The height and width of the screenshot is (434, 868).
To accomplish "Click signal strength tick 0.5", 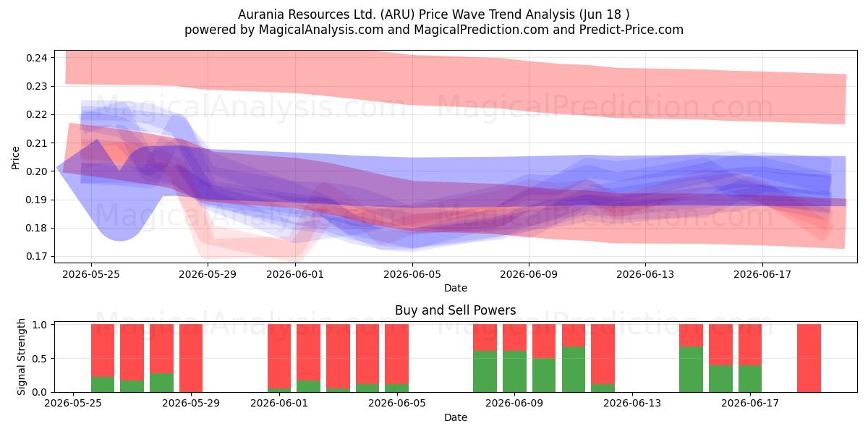I will pos(41,358).
